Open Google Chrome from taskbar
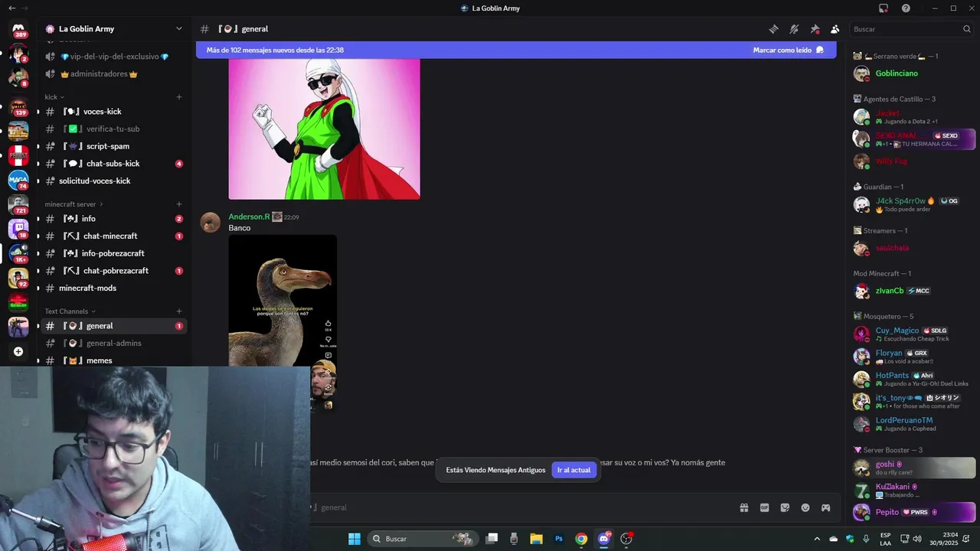 [x=581, y=539]
